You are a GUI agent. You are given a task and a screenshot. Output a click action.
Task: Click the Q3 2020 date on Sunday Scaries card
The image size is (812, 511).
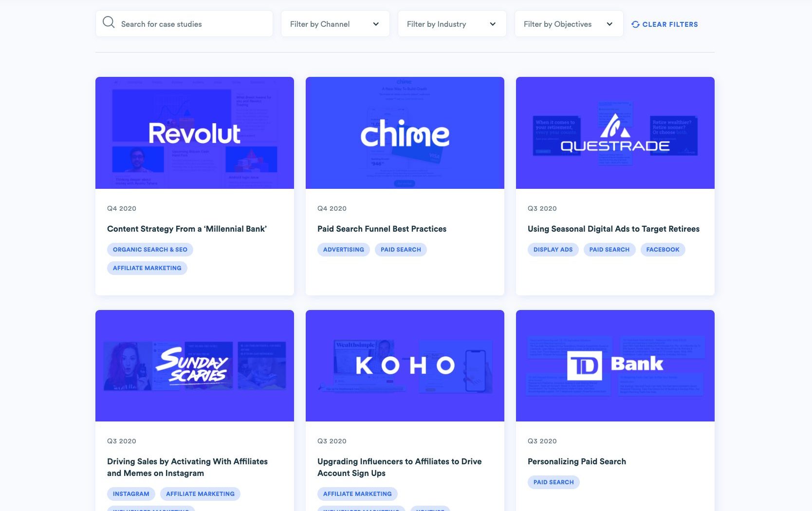122,441
